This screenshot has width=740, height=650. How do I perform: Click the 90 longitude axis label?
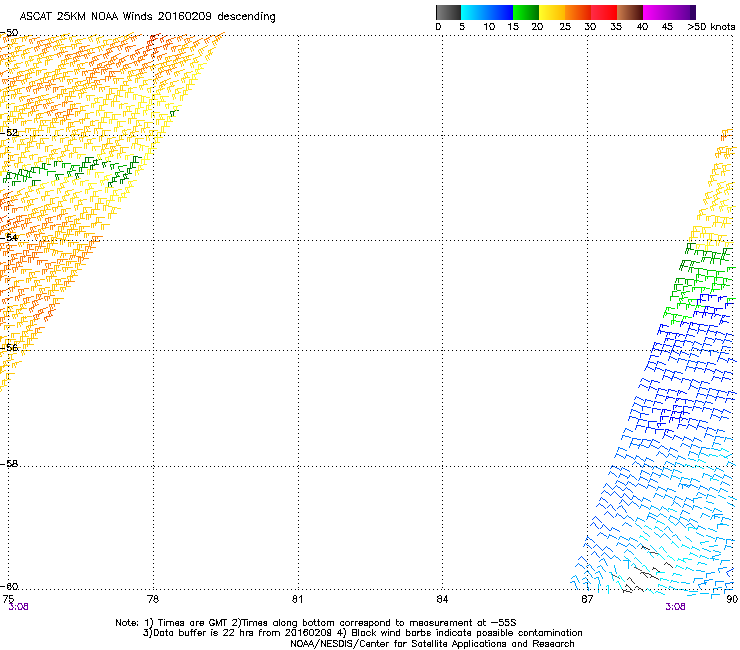point(732,599)
